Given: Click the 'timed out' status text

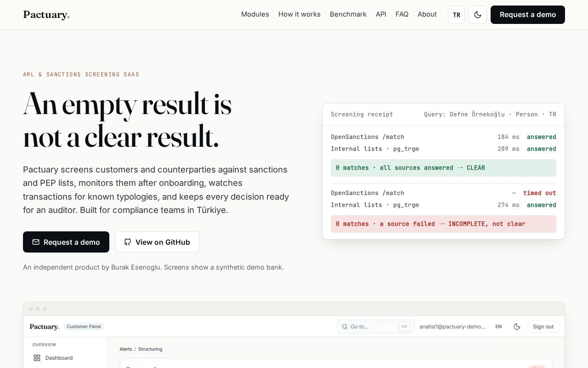Looking at the screenshot, I should click(x=540, y=193).
